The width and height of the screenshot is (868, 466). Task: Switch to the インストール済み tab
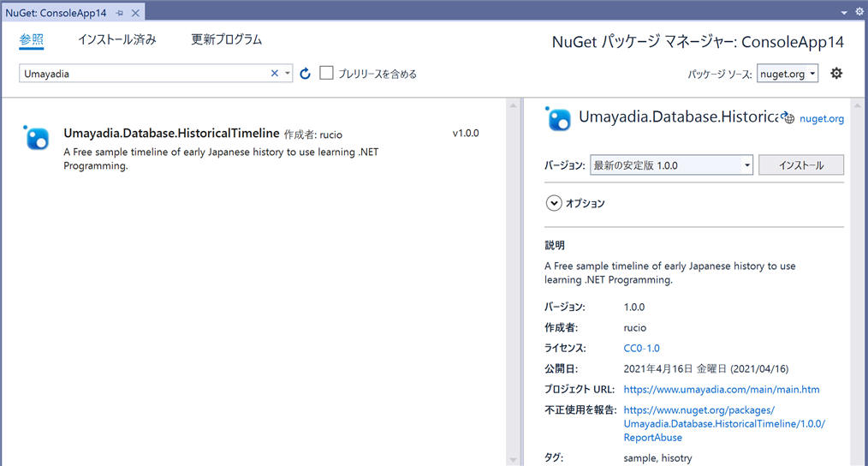pyautogui.click(x=116, y=39)
